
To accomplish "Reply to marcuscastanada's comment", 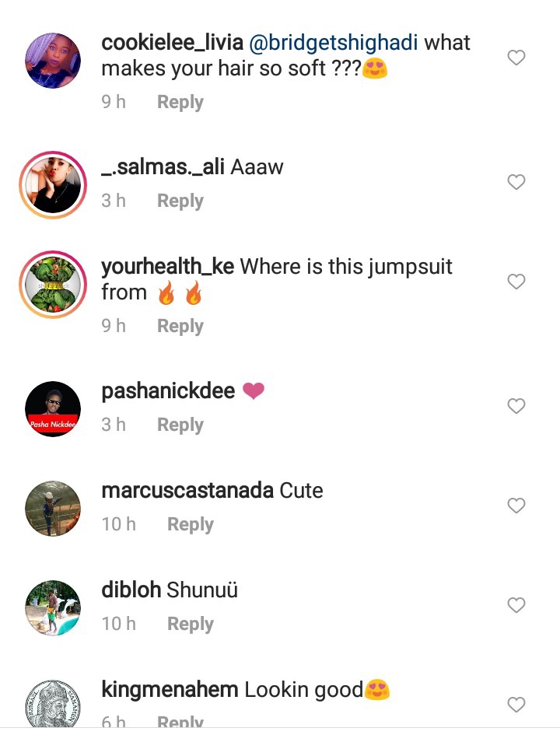I will point(191,524).
